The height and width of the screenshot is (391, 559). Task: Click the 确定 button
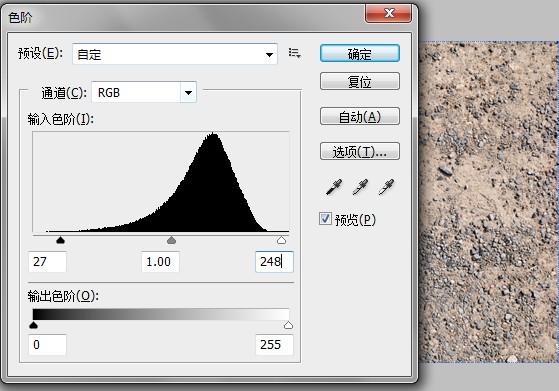(360, 53)
